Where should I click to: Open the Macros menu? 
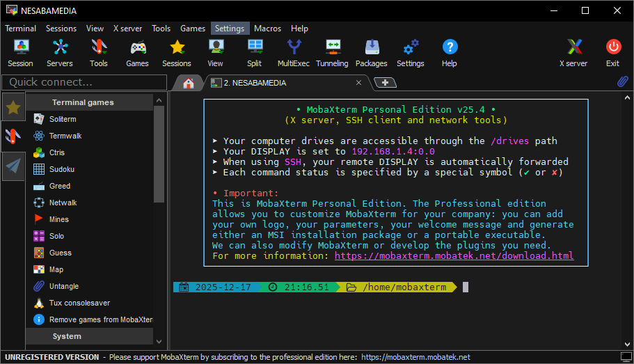coord(267,29)
